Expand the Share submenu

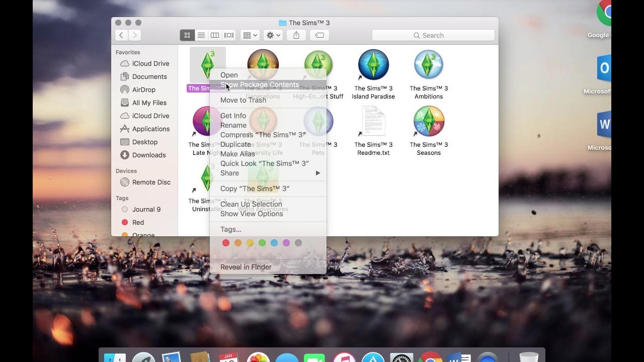click(268, 173)
